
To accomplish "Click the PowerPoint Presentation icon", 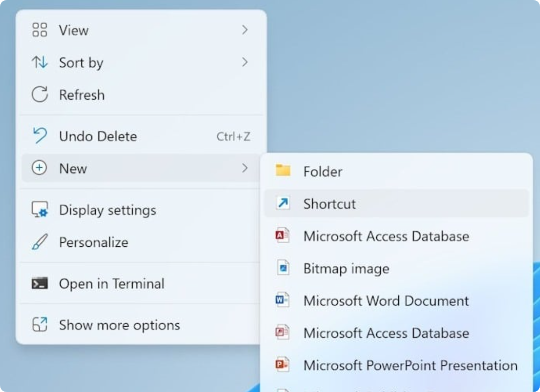I will pos(283,365).
